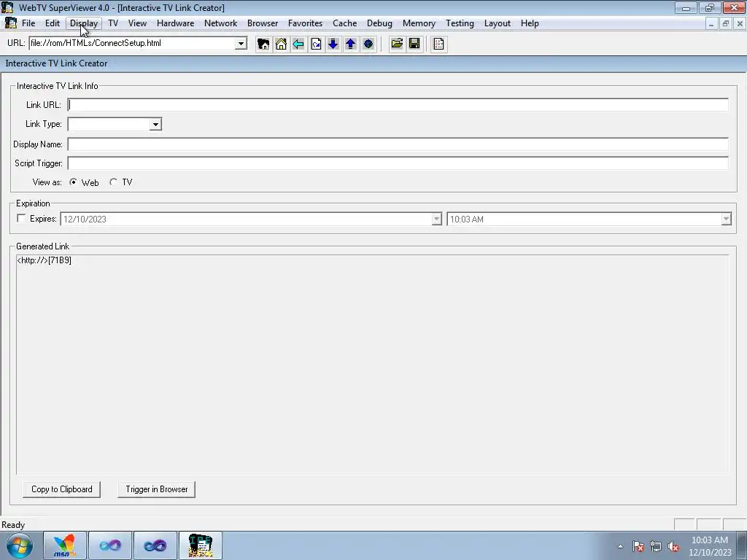Go back with the cyan left arrow icon

click(x=298, y=44)
